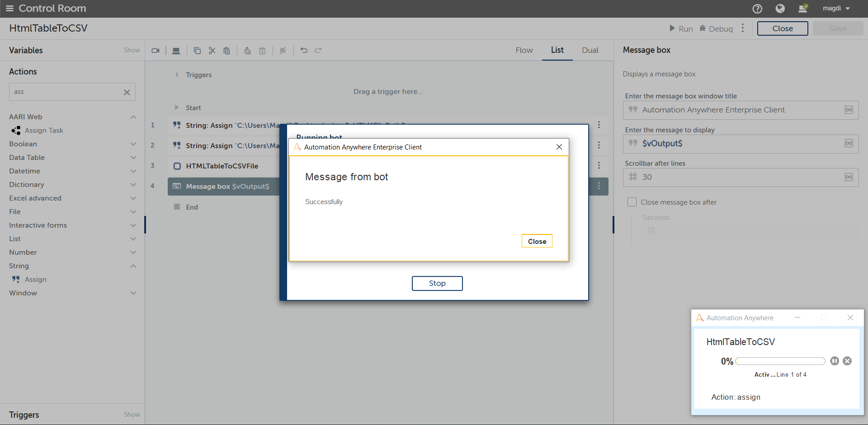The image size is (868, 425).
Task: Click the scissors Cut icon in toolbar
Action: click(x=212, y=51)
